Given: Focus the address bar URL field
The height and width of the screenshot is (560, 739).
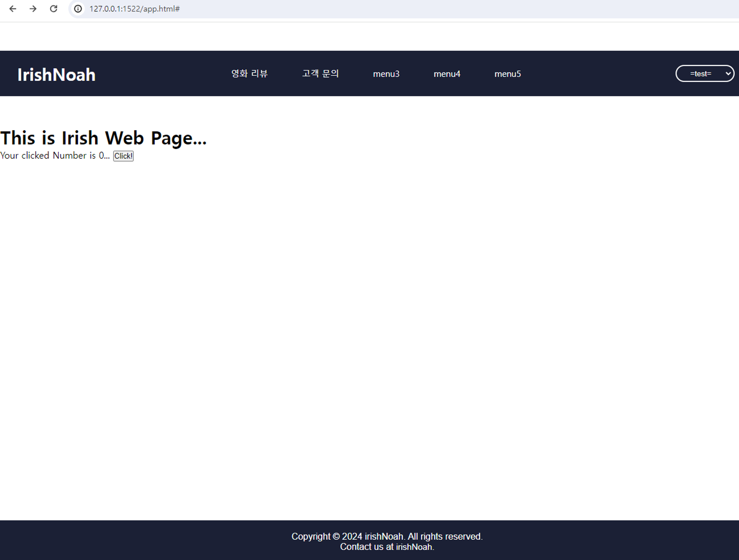Looking at the screenshot, I should [296, 9].
